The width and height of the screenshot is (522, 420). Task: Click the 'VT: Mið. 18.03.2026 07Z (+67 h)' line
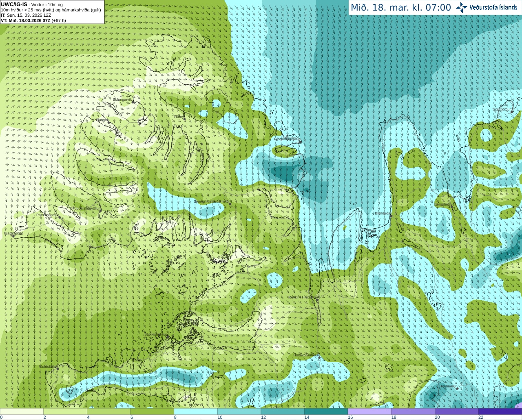tap(33, 20)
